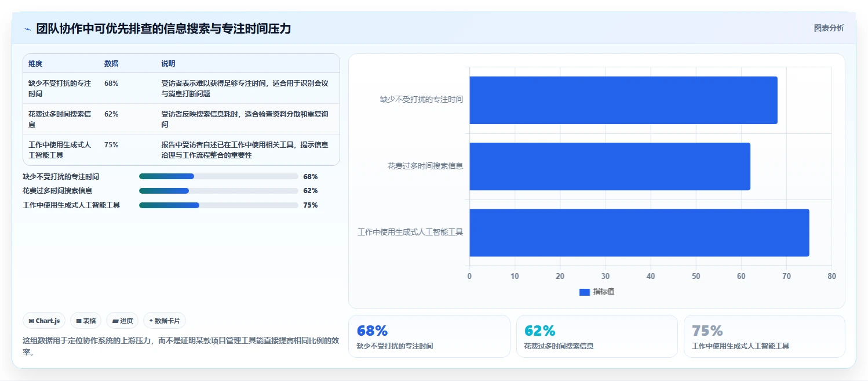
Task: Click description starting 受访者表示难以获得足够专注时间
Action: pyautogui.click(x=245, y=88)
